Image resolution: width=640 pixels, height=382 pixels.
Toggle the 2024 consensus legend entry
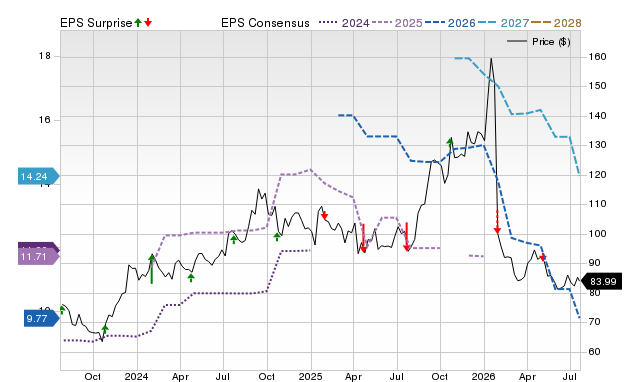344,23
